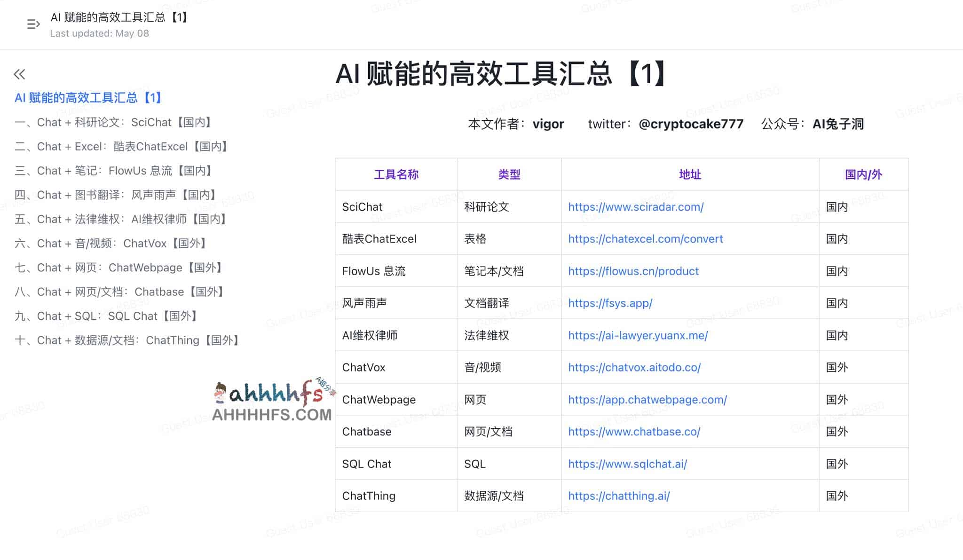Click the back navigation arrow icon

click(x=19, y=73)
